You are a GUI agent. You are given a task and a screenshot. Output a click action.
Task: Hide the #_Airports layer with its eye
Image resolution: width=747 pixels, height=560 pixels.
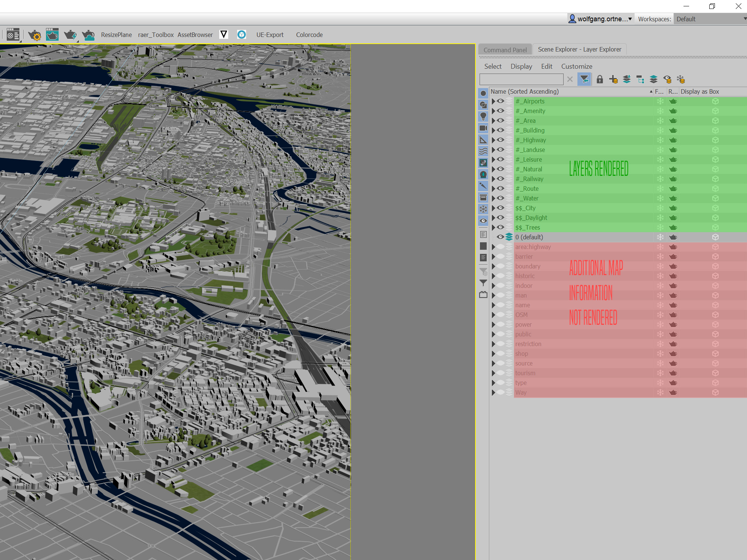point(500,101)
